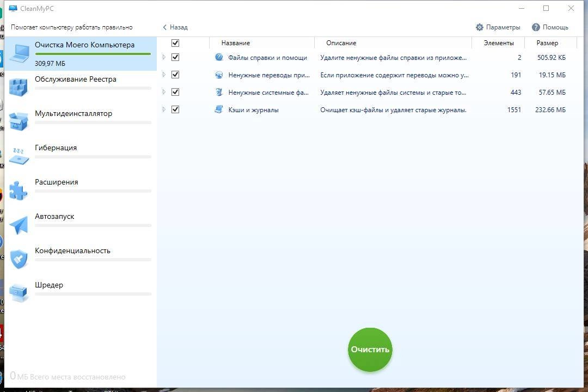Expand the Файлы справки и помощи row
Viewport: 588px width, 392px height.
point(164,57)
